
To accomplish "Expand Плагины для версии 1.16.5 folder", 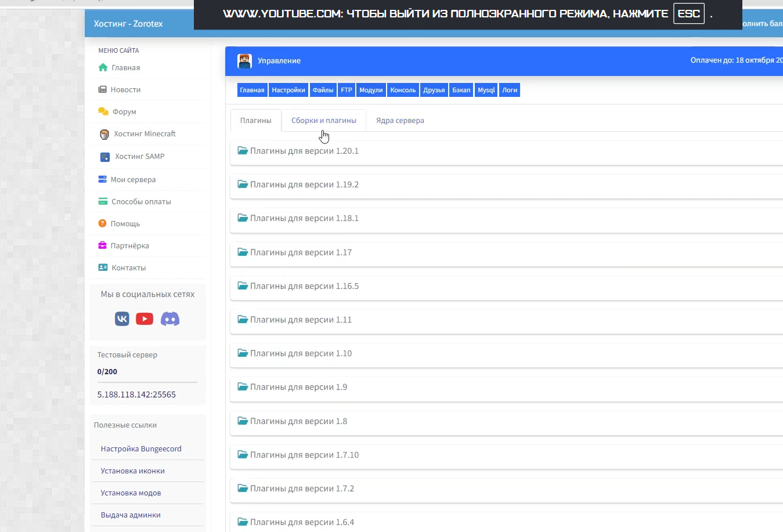I will [x=304, y=286].
